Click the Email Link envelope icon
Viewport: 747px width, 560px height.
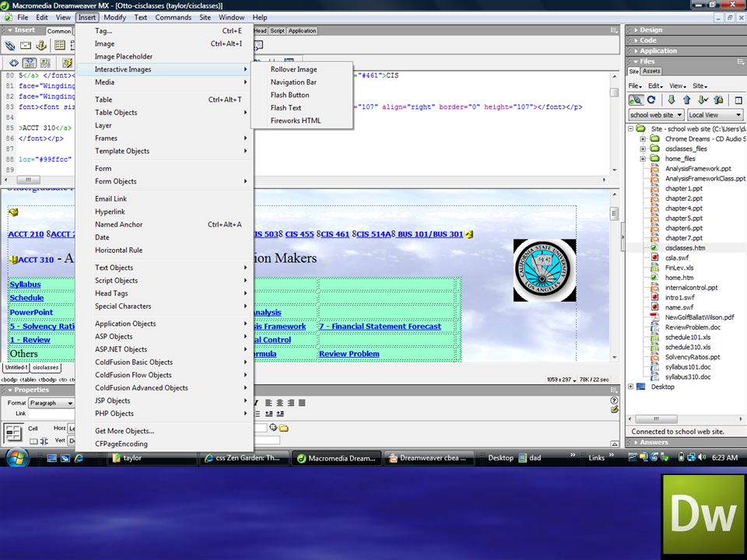pyautogui.click(x=26, y=46)
